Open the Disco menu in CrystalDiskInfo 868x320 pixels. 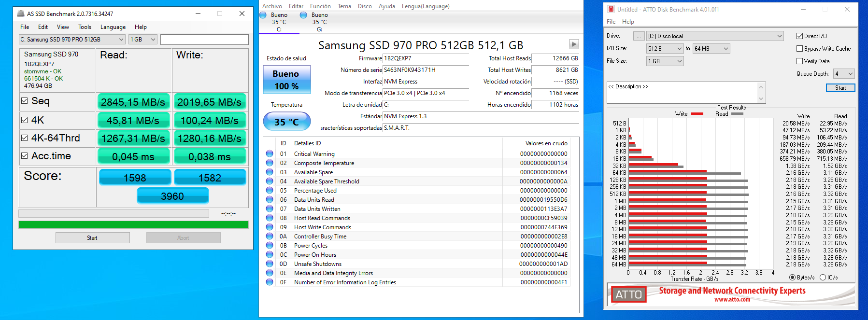click(x=365, y=6)
